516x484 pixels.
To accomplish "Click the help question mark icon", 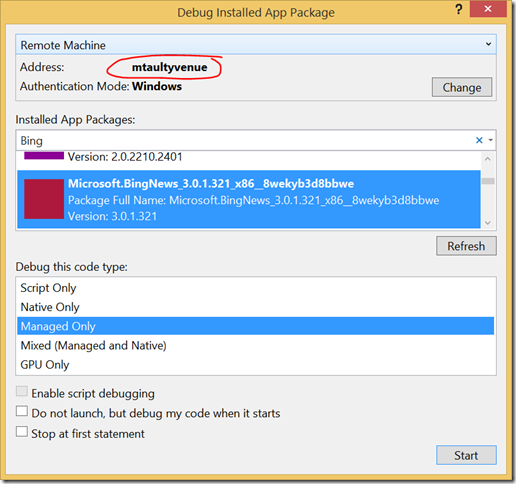I will pos(459,9).
